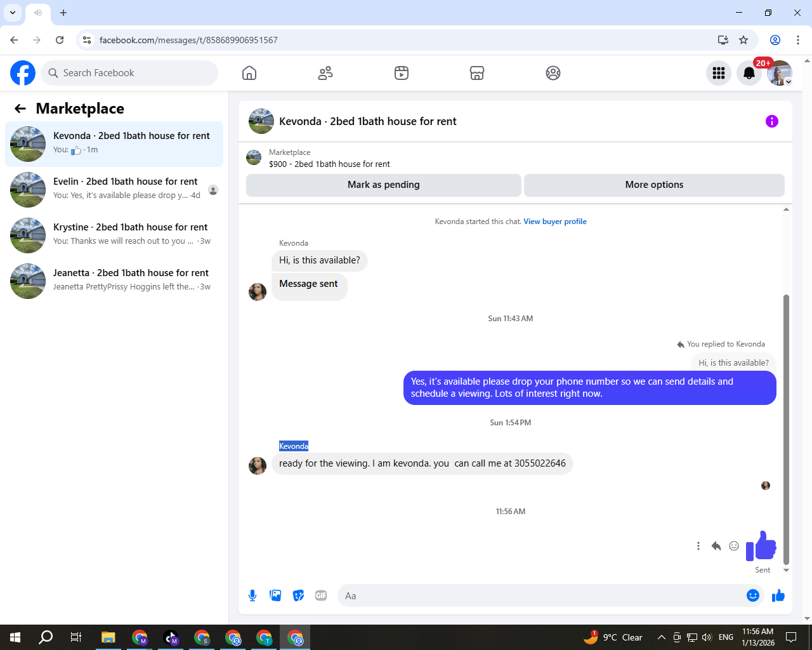Image resolution: width=812 pixels, height=650 pixels.
Task: Show hidden system tray icons
Action: coord(661,637)
